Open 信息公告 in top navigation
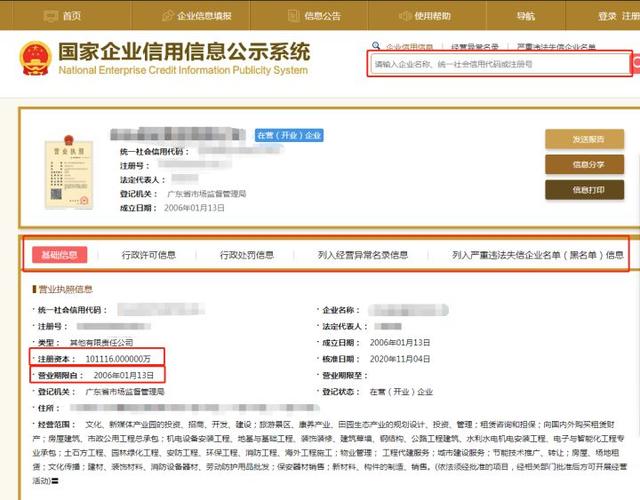Screen dimensions: 640x500 (x=322, y=16)
